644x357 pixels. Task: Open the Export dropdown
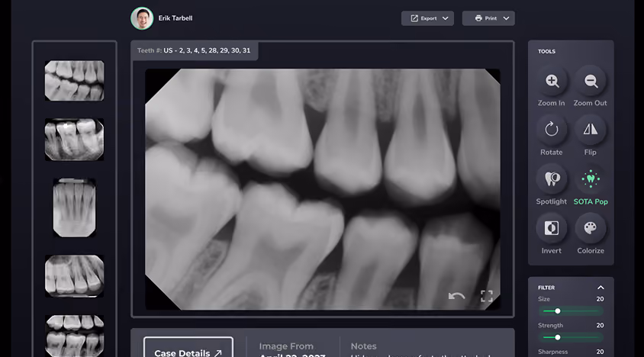(427, 18)
